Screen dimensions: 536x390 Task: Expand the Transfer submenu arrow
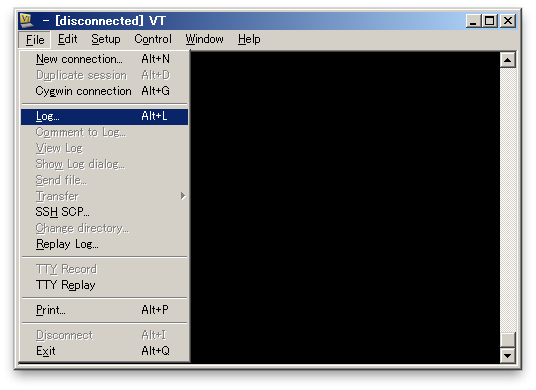(183, 196)
